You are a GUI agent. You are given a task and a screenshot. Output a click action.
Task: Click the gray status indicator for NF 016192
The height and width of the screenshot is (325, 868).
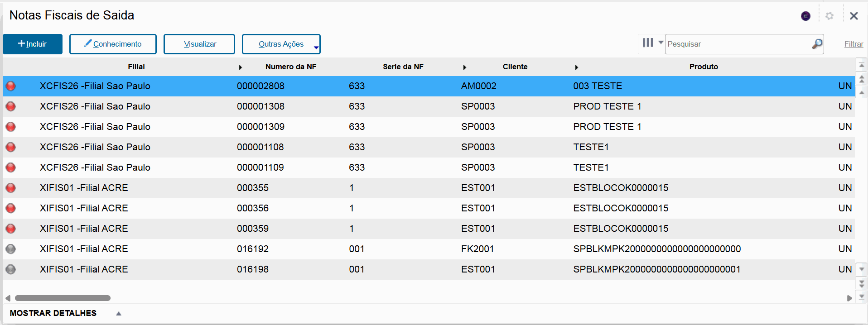[x=10, y=249]
